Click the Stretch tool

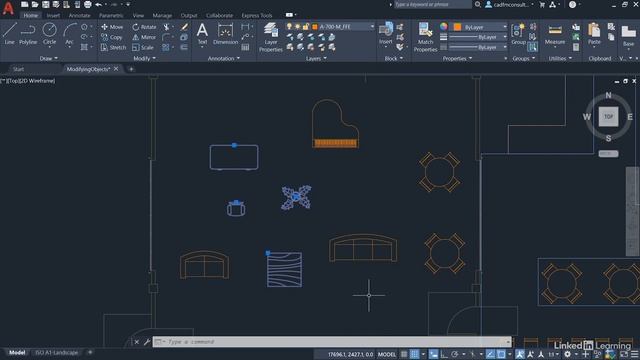click(x=113, y=47)
